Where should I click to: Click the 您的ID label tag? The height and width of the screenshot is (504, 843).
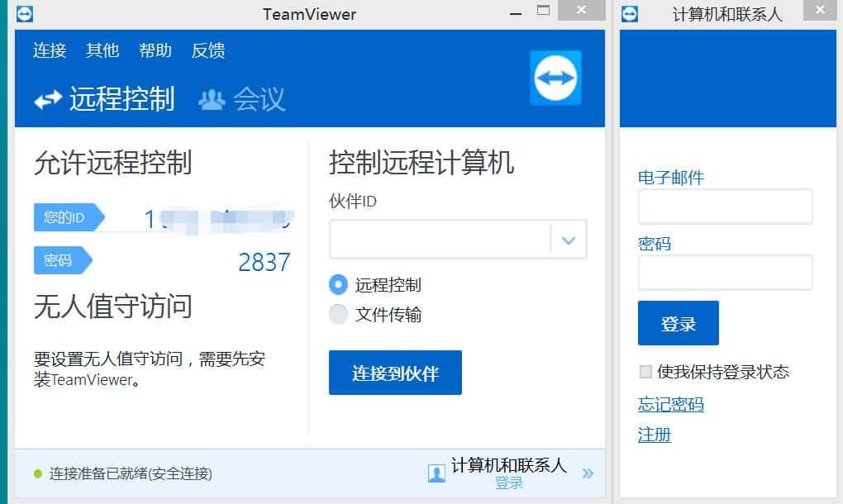click(69, 217)
